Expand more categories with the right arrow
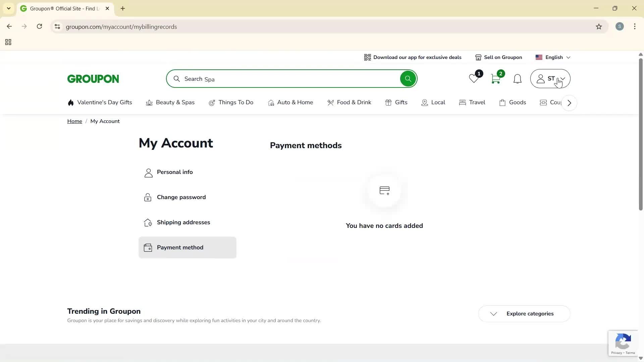This screenshot has height=362, width=644. [569, 103]
